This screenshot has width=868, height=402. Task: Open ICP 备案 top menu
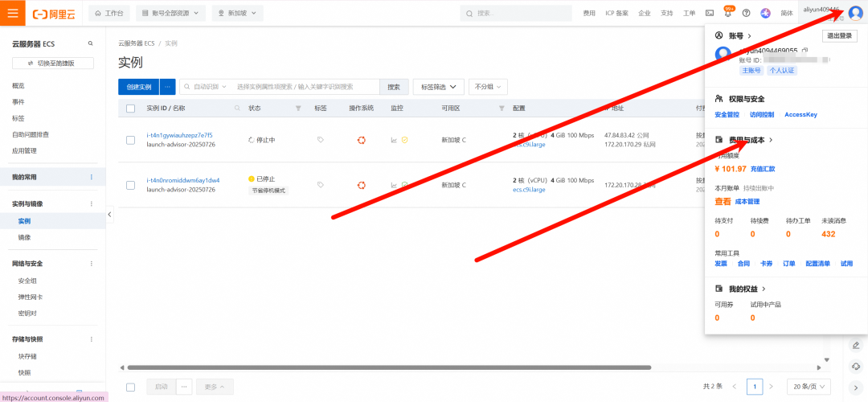[616, 14]
